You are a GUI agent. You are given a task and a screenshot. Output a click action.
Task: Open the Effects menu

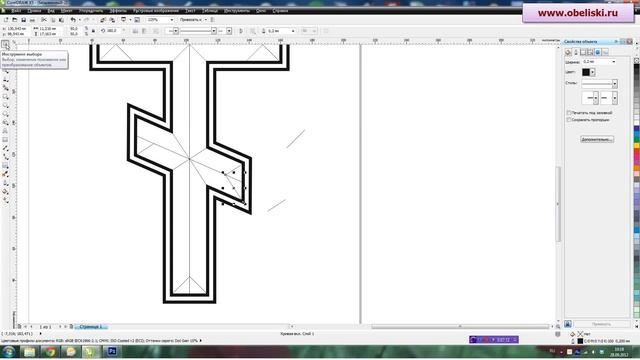coord(118,11)
